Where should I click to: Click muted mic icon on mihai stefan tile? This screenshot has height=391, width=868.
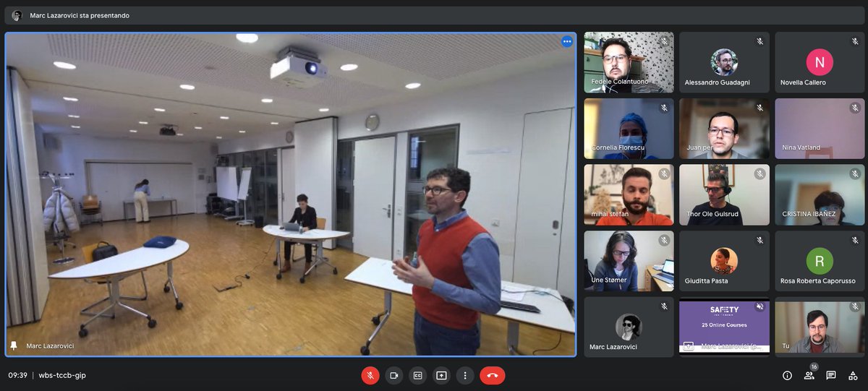[x=664, y=174]
